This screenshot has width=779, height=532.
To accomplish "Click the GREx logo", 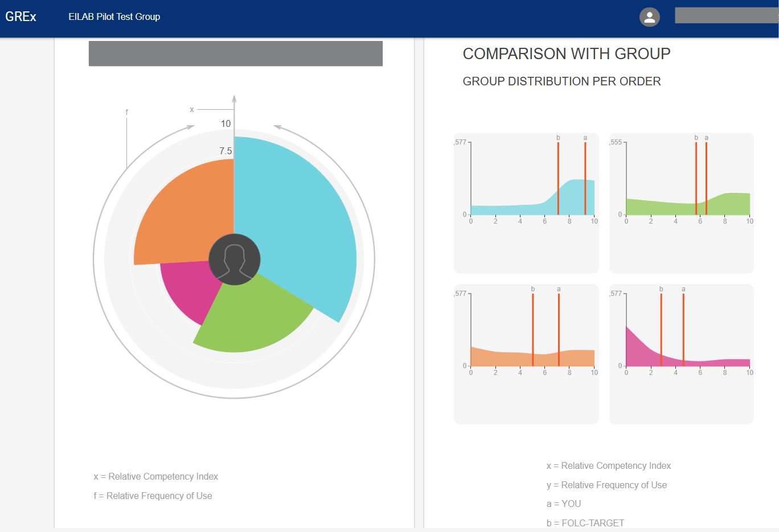I will 22,17.
